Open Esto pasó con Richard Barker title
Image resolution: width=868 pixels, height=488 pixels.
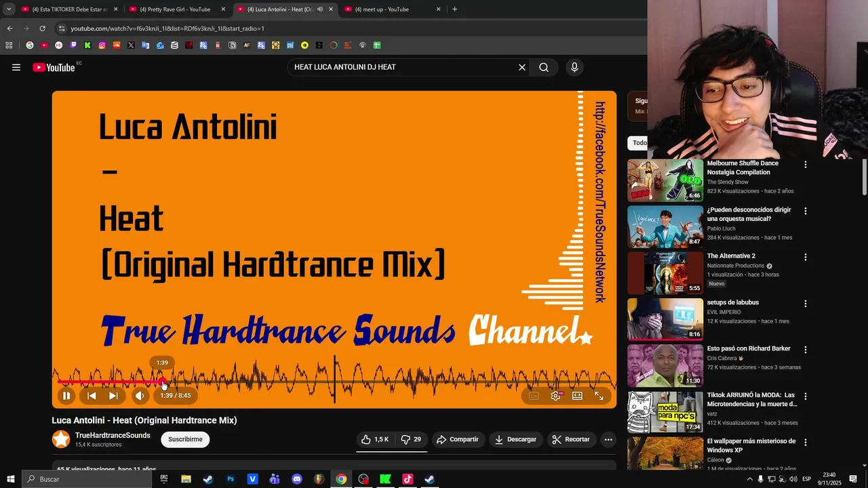coord(749,348)
